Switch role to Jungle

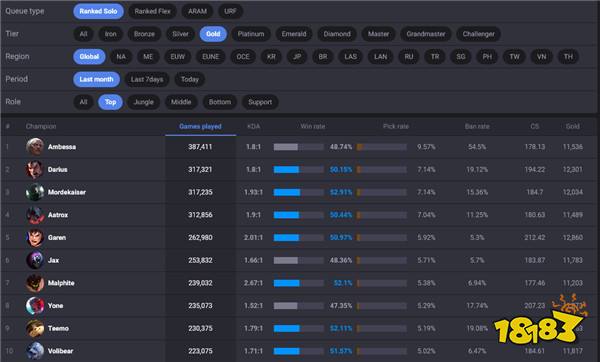pyautogui.click(x=143, y=102)
